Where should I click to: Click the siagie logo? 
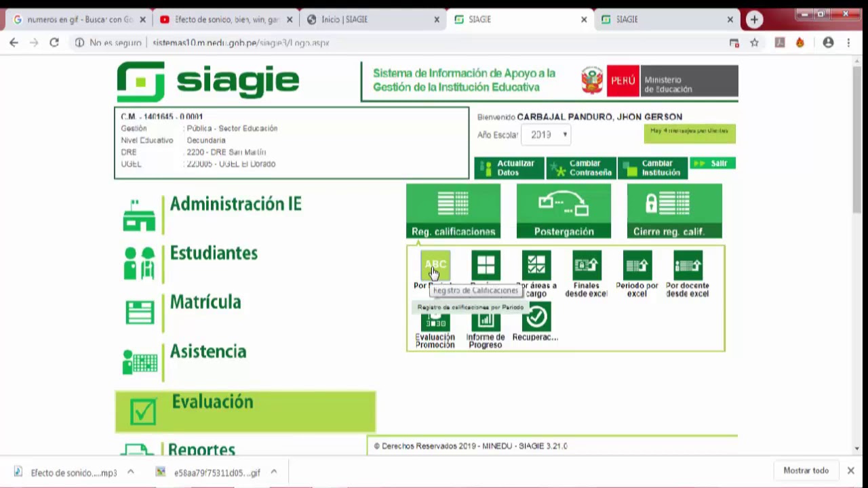208,81
